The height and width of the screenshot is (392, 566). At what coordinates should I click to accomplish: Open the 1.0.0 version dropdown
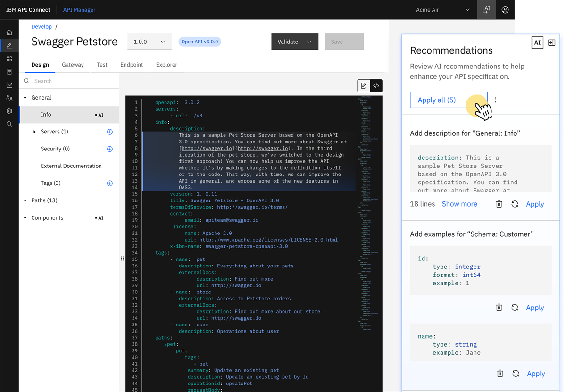coord(150,42)
